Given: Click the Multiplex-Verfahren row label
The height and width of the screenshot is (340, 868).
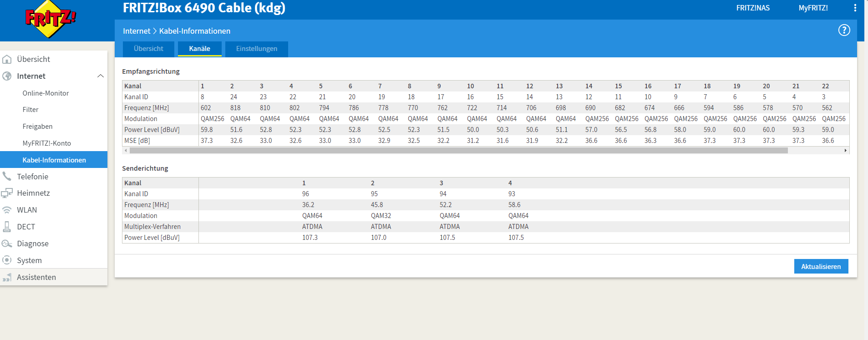Looking at the screenshot, I should click(152, 227).
